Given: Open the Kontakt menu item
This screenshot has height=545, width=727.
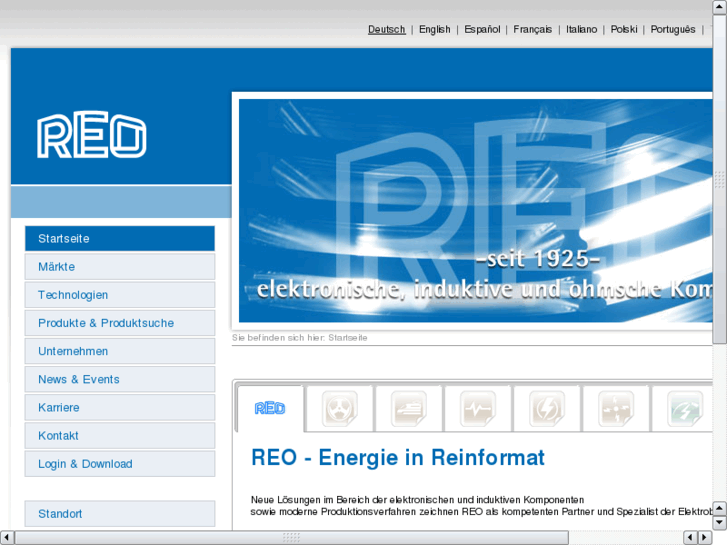Looking at the screenshot, I should [120, 436].
